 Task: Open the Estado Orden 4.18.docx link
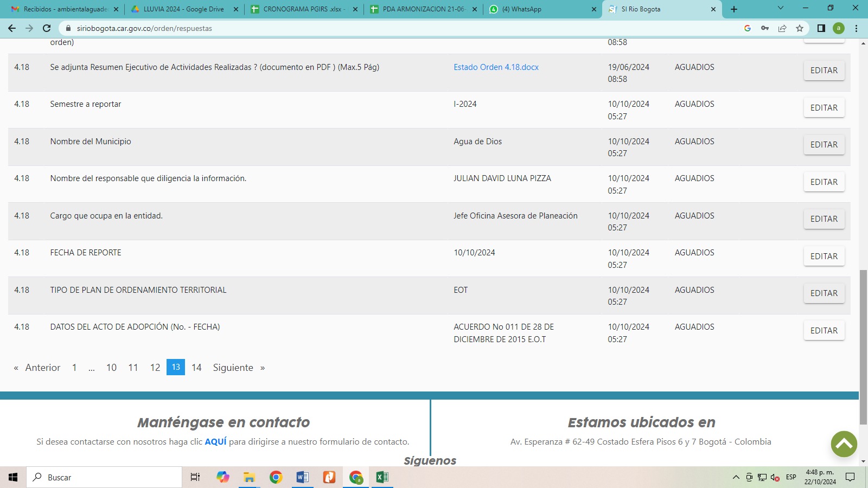[x=496, y=67]
